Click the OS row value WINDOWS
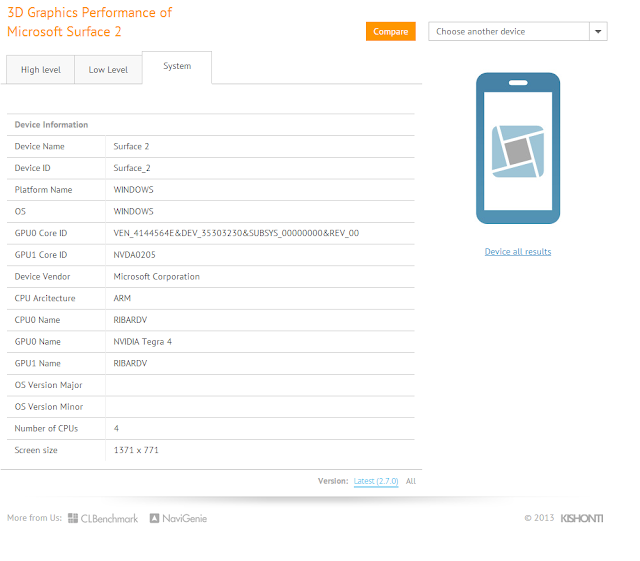Viewport: 640px width, 561px height. pyautogui.click(x=133, y=211)
